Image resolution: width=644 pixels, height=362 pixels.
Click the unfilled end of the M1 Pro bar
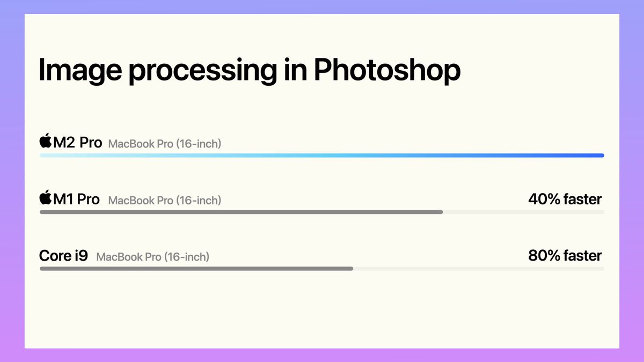pos(524,212)
